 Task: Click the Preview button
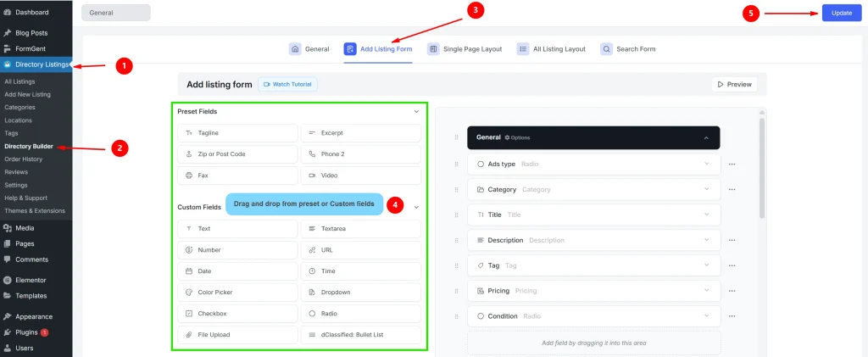point(735,84)
